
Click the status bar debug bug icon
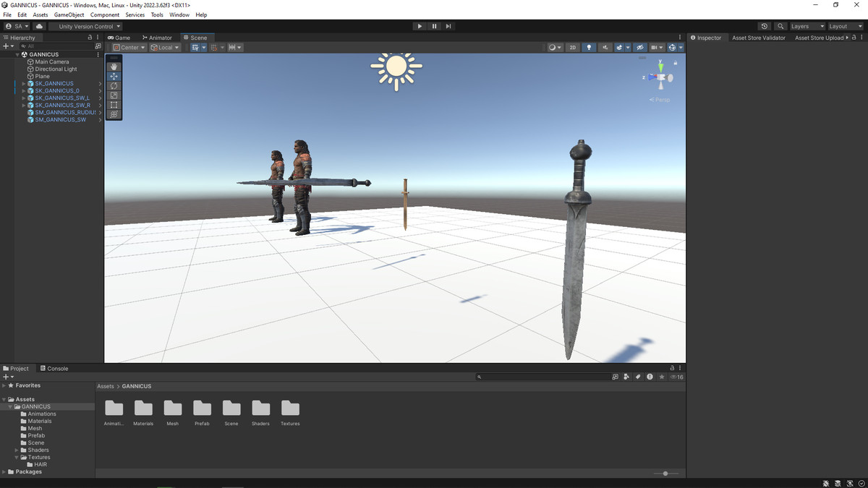click(826, 483)
